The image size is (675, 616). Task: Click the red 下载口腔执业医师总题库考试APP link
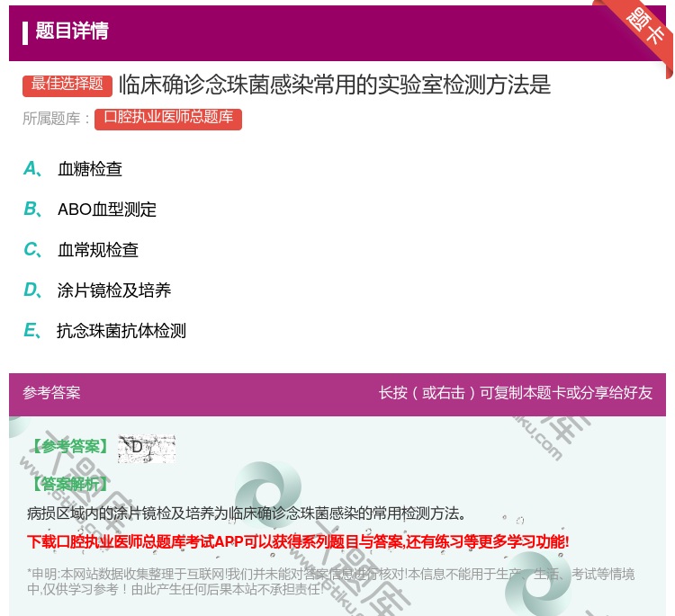pos(298,541)
